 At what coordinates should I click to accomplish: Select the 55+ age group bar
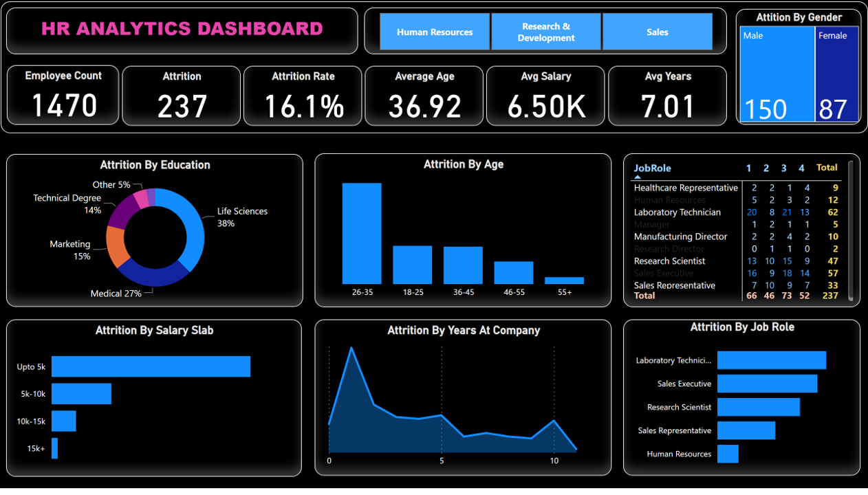pyautogui.click(x=564, y=280)
